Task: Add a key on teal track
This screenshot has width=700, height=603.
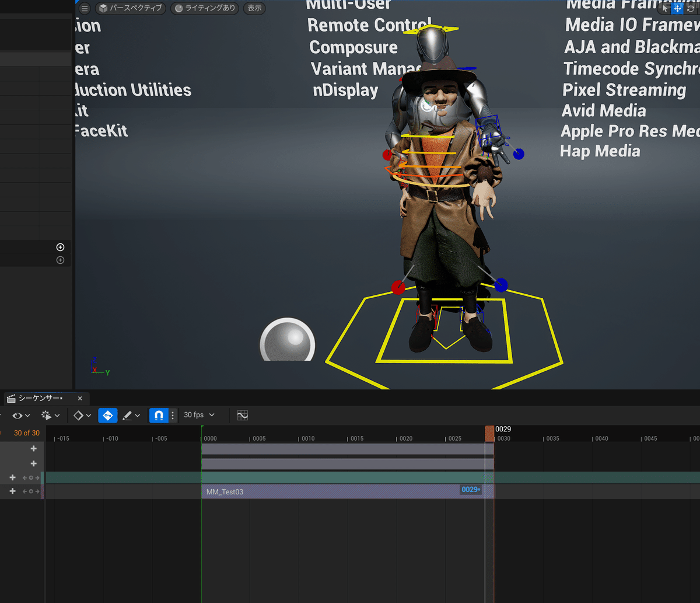Action: coord(32,477)
